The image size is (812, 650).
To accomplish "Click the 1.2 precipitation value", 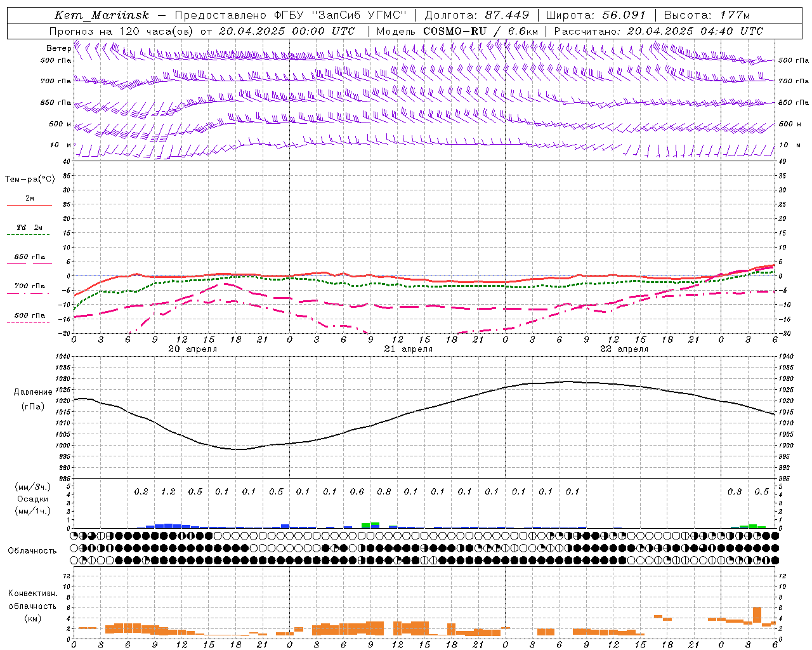I will [x=168, y=492].
